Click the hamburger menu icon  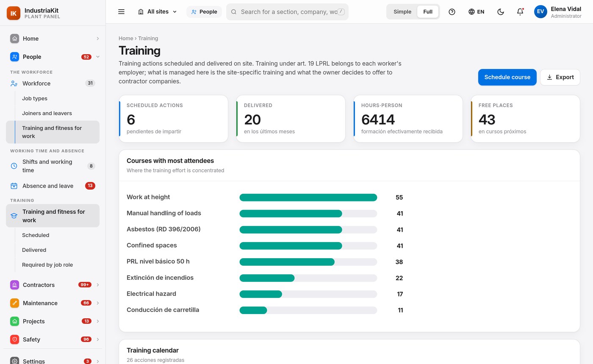(x=121, y=12)
